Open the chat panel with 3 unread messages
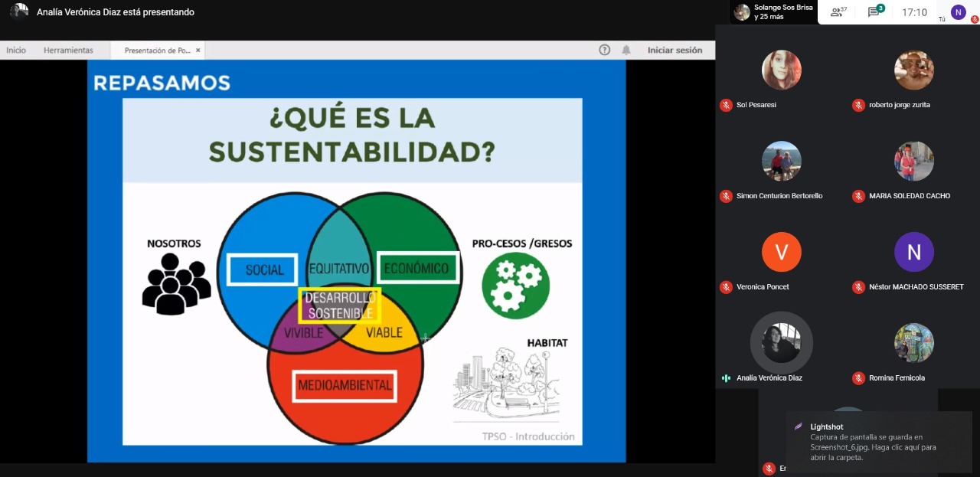 [x=875, y=12]
